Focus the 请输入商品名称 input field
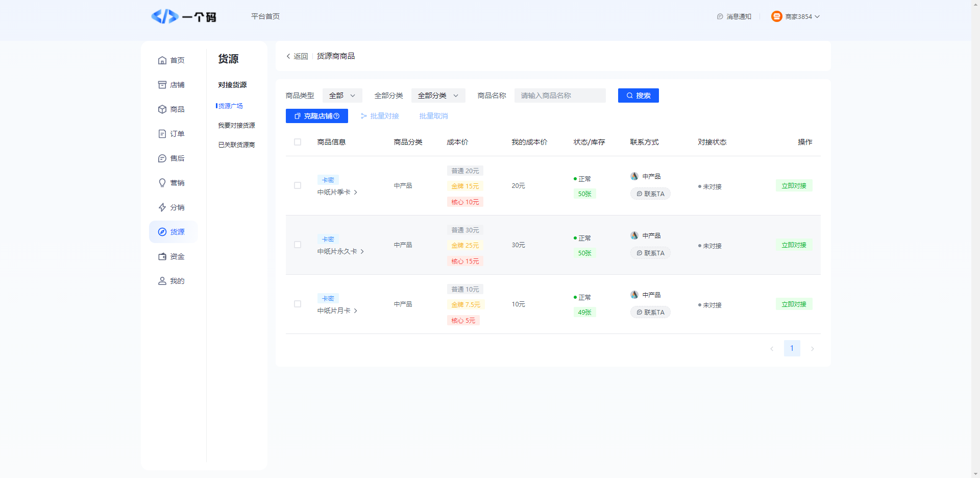 [560, 95]
